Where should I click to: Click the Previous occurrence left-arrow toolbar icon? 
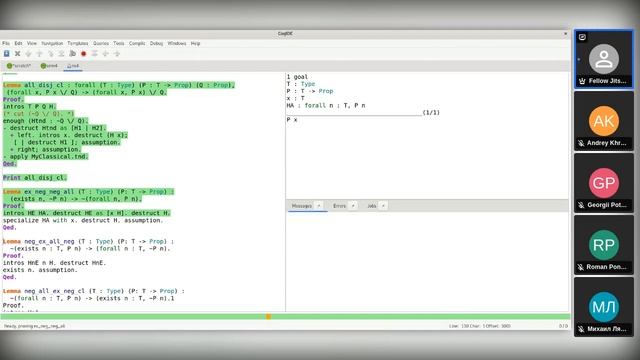pyautogui.click(x=106, y=53)
